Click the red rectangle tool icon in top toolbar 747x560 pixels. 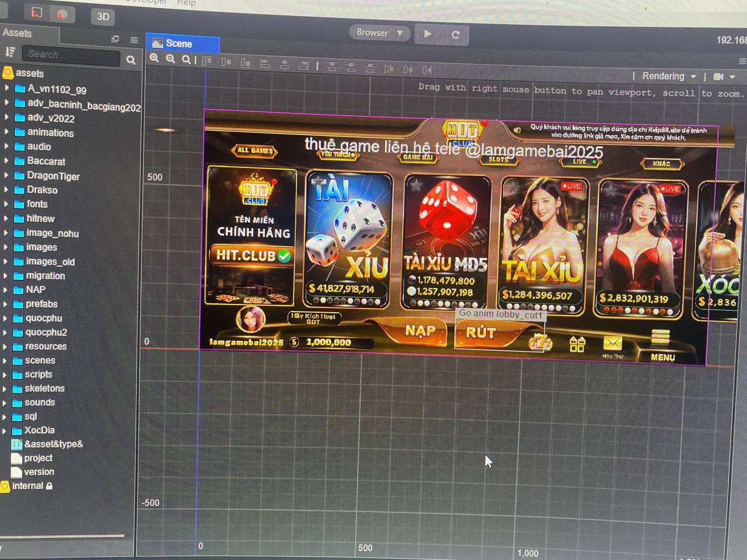(x=36, y=12)
